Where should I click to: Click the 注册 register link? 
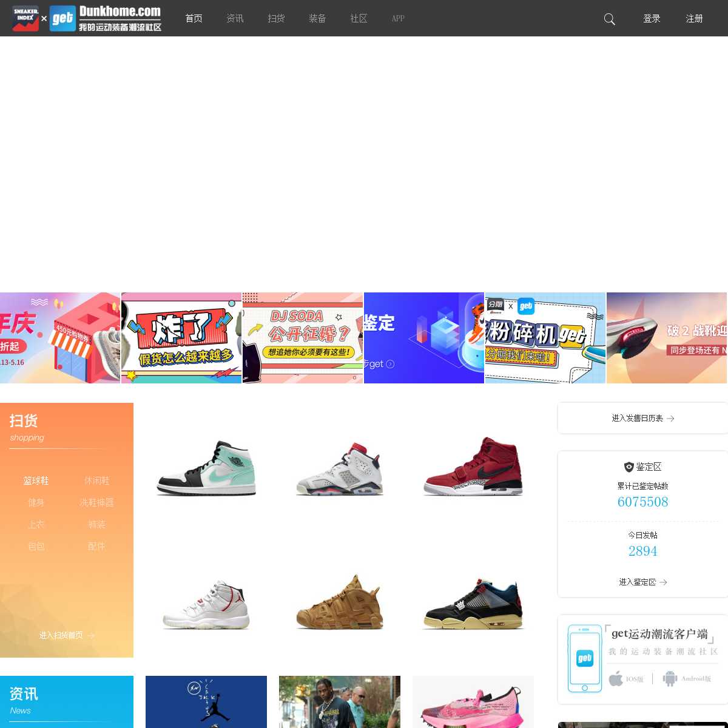pos(695,18)
